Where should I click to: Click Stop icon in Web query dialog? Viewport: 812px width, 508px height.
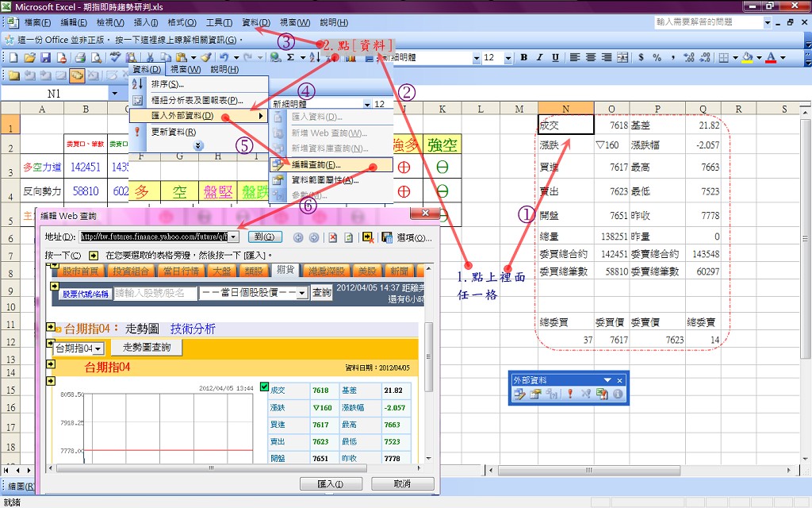332,237
